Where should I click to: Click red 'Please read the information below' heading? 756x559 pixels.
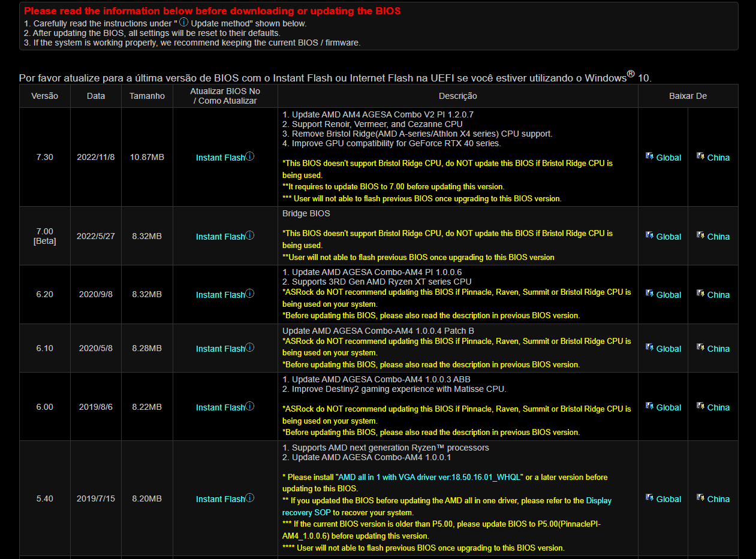pos(212,11)
